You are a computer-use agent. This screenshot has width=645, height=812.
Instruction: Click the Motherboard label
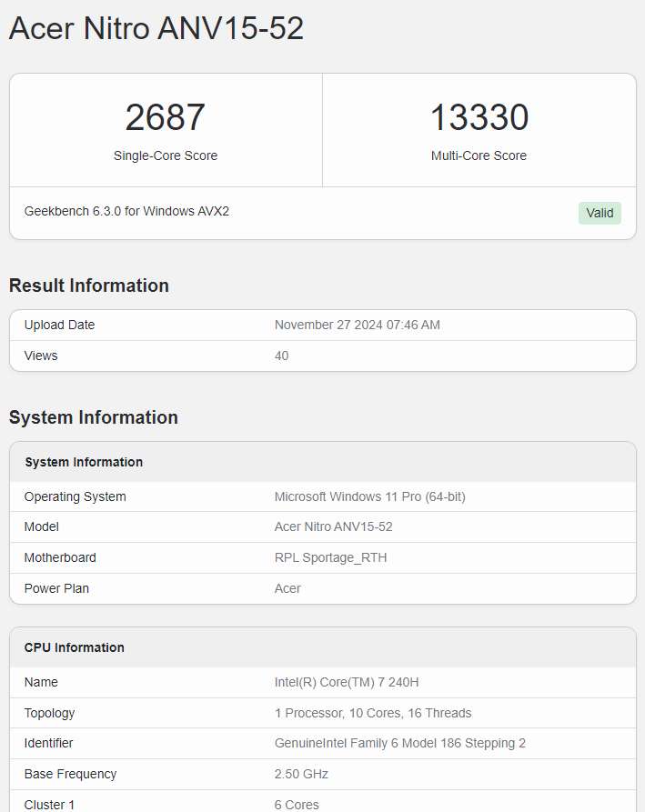60,557
